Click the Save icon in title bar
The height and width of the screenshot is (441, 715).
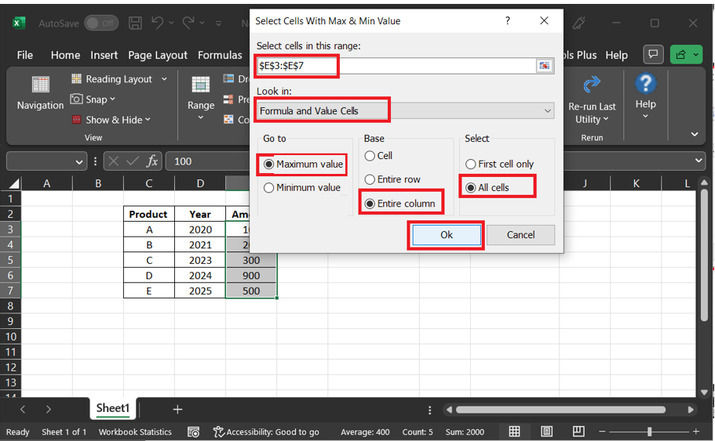[136, 22]
